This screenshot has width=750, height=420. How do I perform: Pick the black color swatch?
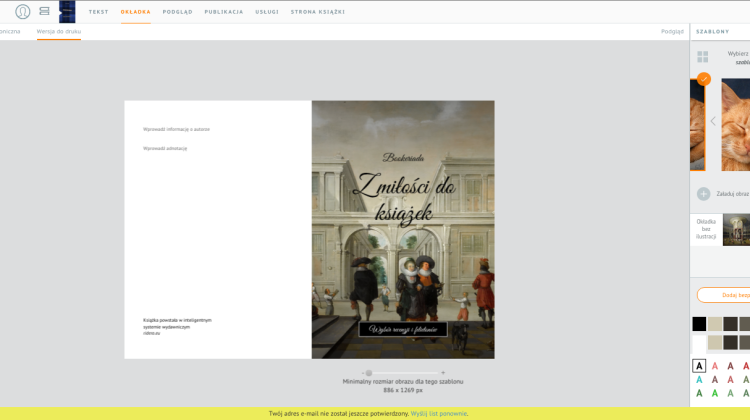point(699,324)
